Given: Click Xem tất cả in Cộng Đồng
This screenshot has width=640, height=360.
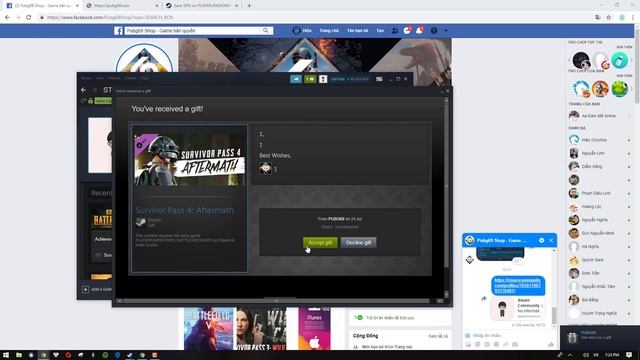Looking at the screenshot, I should (438, 336).
